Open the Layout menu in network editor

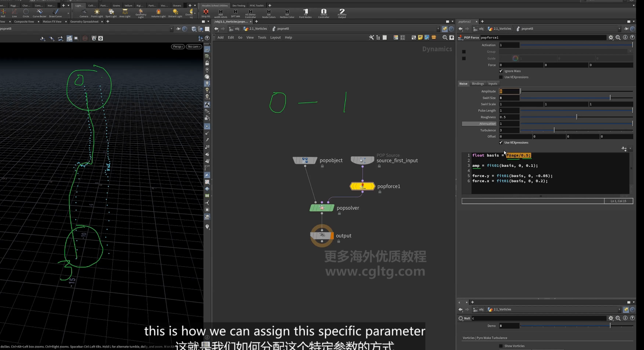pyautogui.click(x=275, y=38)
